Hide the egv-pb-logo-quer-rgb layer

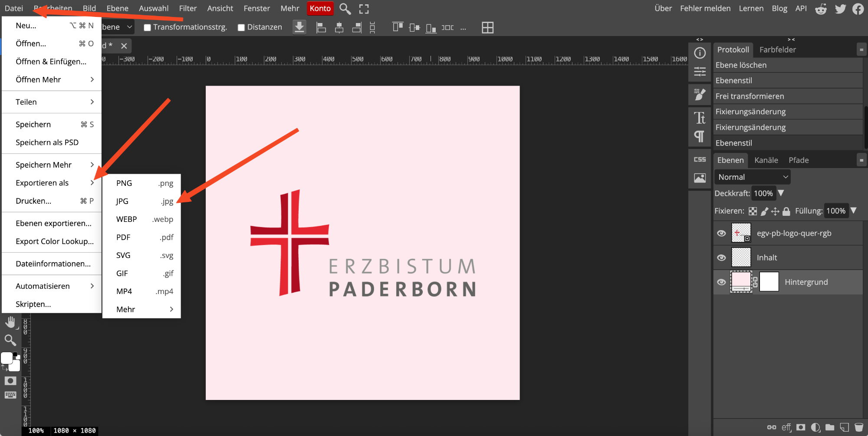tap(721, 233)
